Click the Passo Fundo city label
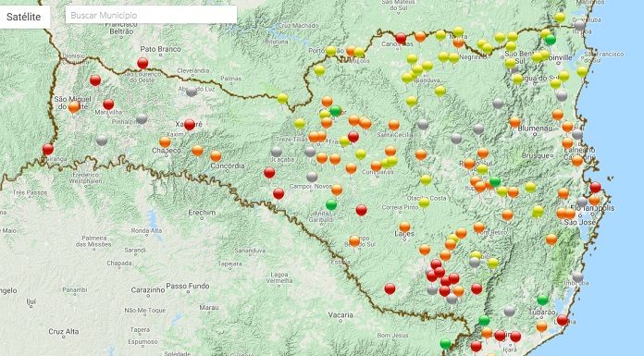Image resolution: width=644 pixels, height=356 pixels. (188, 286)
